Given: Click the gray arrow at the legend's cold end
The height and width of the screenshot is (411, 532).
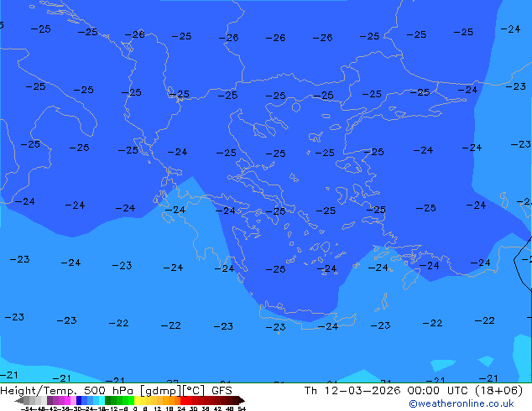Looking at the screenshot, I should 19,400.
